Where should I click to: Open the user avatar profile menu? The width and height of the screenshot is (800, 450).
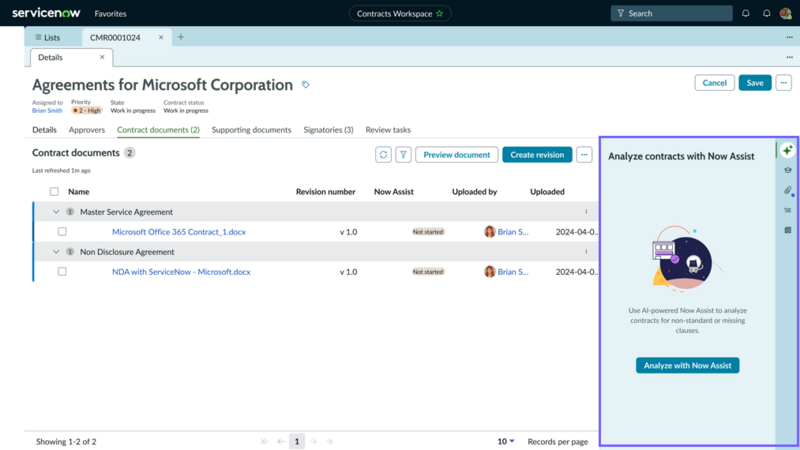[x=786, y=13]
